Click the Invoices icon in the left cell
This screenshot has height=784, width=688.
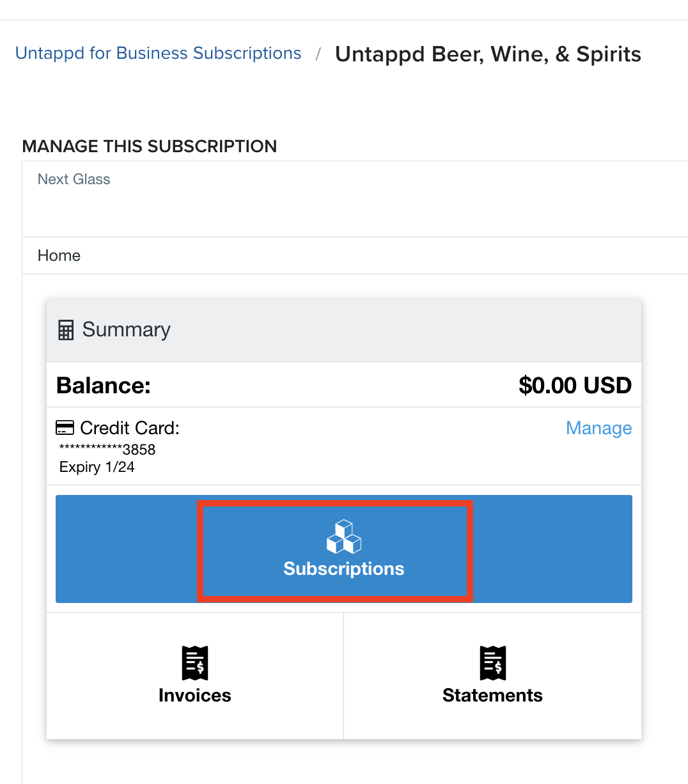pyautogui.click(x=194, y=663)
